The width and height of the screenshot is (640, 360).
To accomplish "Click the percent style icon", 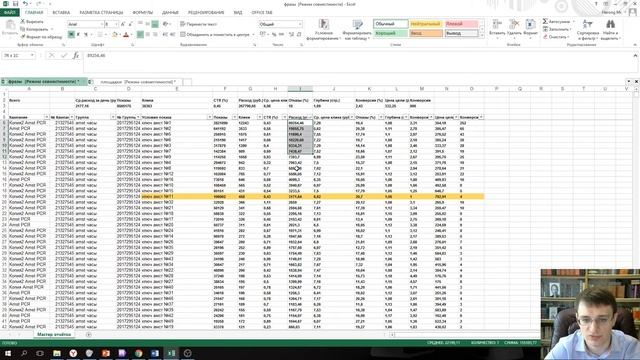I will tap(274, 35).
